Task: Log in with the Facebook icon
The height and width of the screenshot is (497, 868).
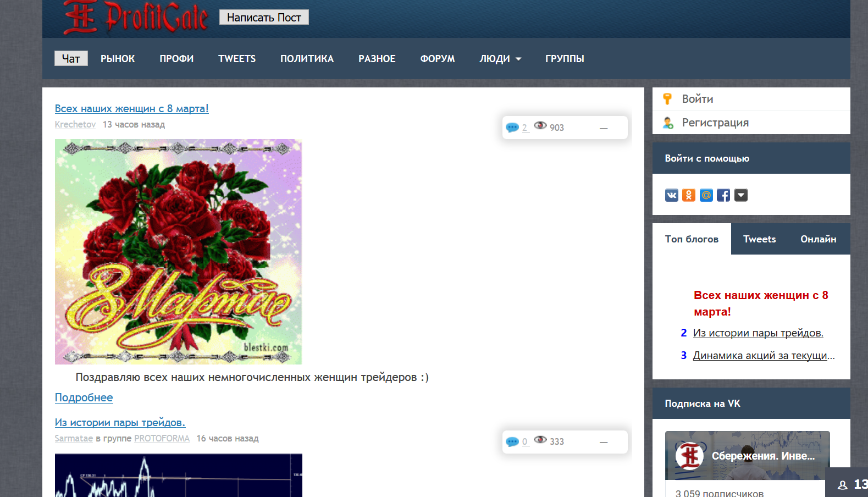Action: [723, 195]
